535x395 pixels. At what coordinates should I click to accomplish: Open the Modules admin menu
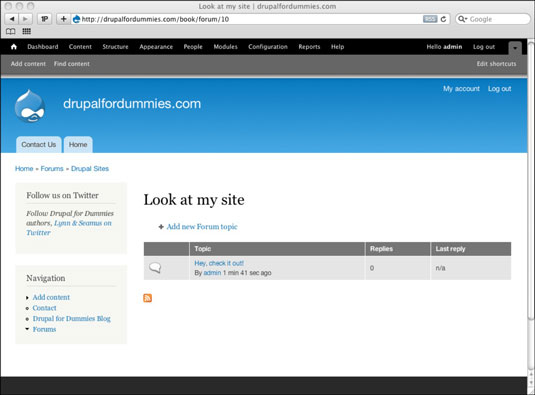click(226, 47)
